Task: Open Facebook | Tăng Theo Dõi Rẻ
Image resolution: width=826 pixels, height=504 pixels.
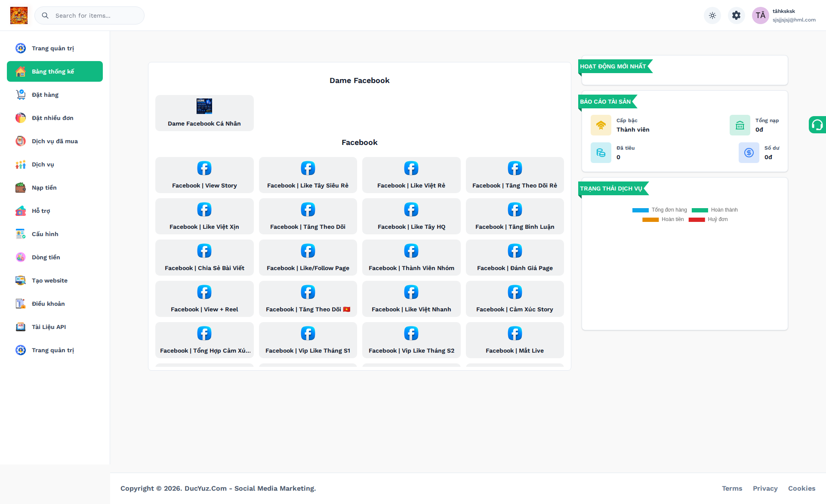Action: pos(515,175)
